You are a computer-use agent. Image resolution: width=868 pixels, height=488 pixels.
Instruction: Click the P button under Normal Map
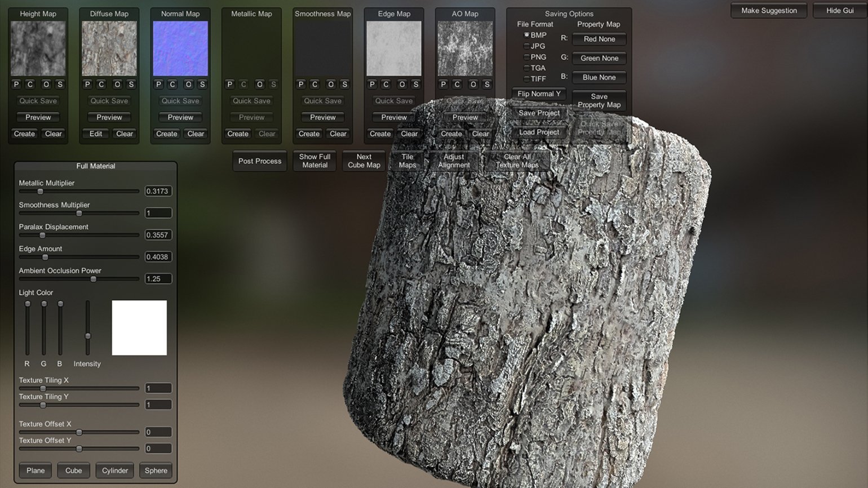click(x=158, y=85)
